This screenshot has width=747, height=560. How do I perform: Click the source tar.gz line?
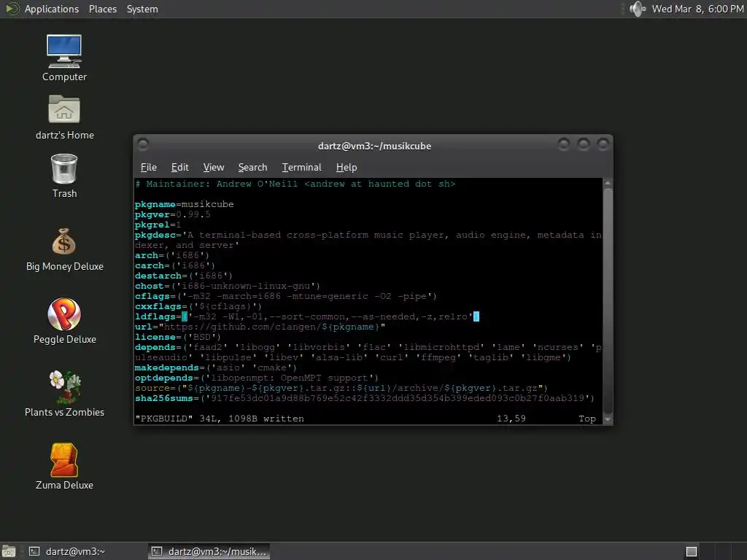click(x=341, y=388)
